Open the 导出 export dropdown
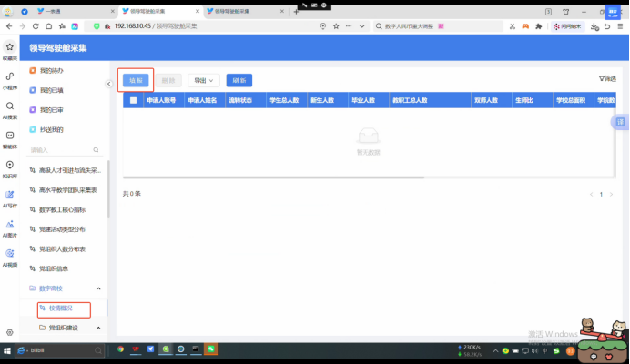The width and height of the screenshot is (630, 364). (204, 80)
